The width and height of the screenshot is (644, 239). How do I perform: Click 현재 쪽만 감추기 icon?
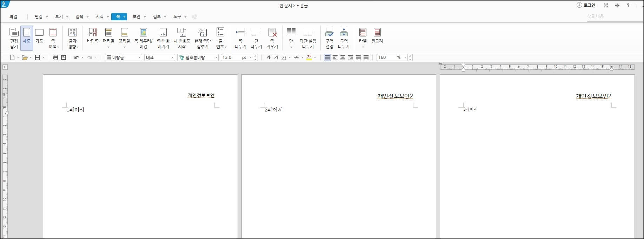tap(203, 38)
